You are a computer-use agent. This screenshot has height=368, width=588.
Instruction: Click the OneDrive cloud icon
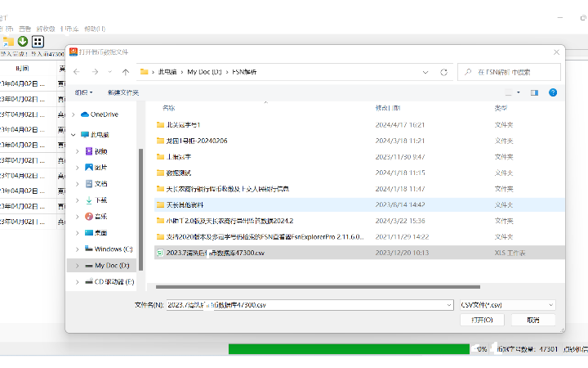(85, 114)
